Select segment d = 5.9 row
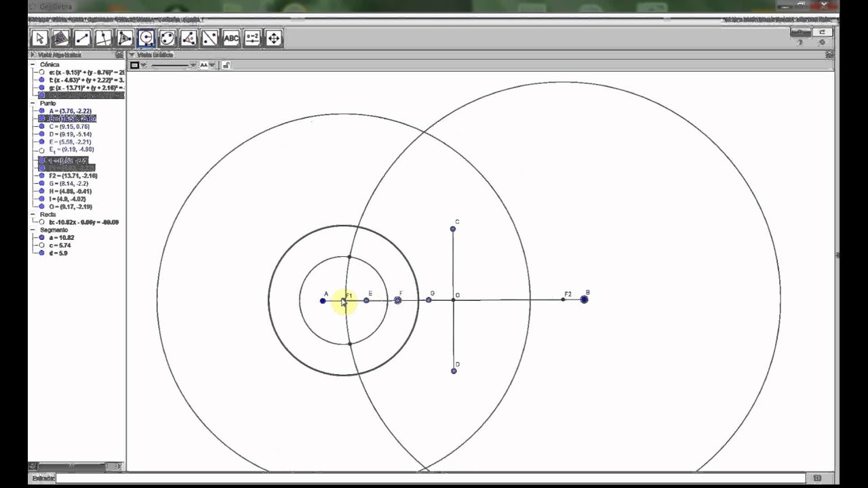Image resolution: width=868 pixels, height=488 pixels. pos(58,253)
